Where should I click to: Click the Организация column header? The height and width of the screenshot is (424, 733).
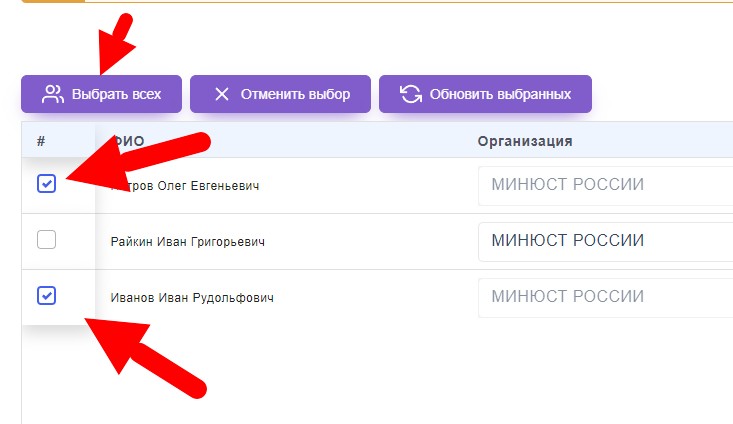point(524,141)
